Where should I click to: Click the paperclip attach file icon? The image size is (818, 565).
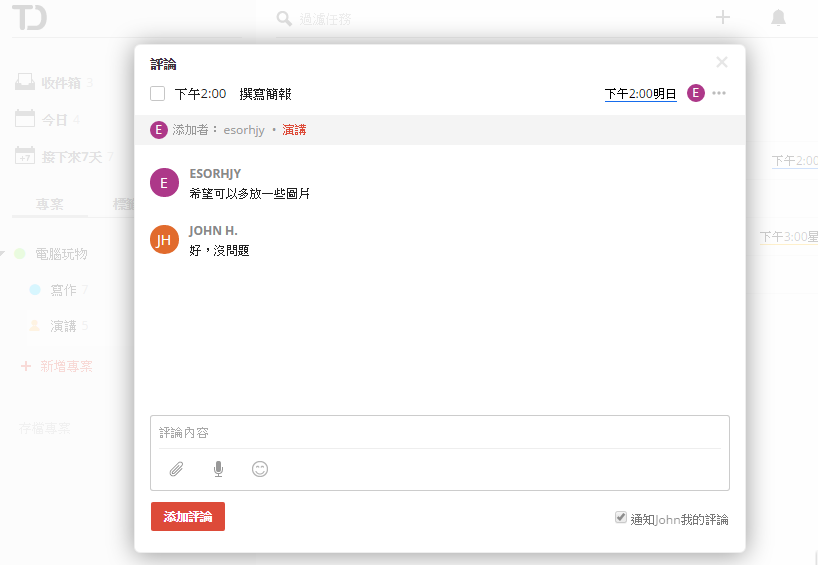(x=176, y=469)
